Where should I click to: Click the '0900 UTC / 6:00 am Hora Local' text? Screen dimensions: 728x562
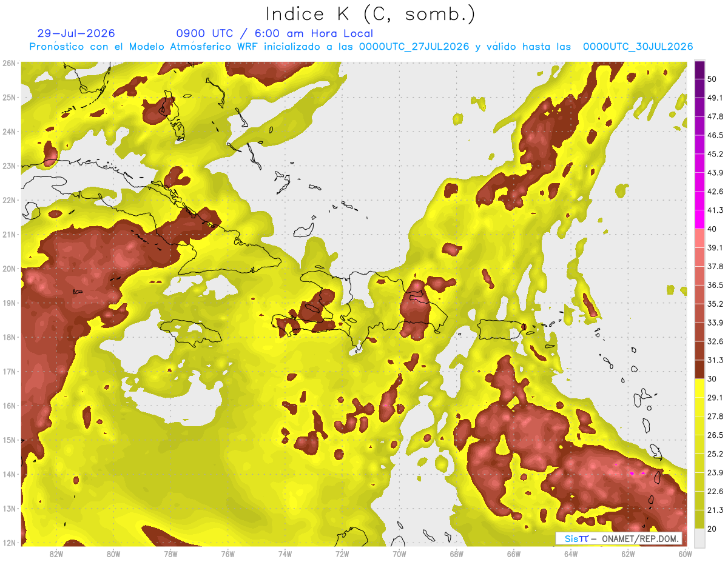tap(275, 33)
